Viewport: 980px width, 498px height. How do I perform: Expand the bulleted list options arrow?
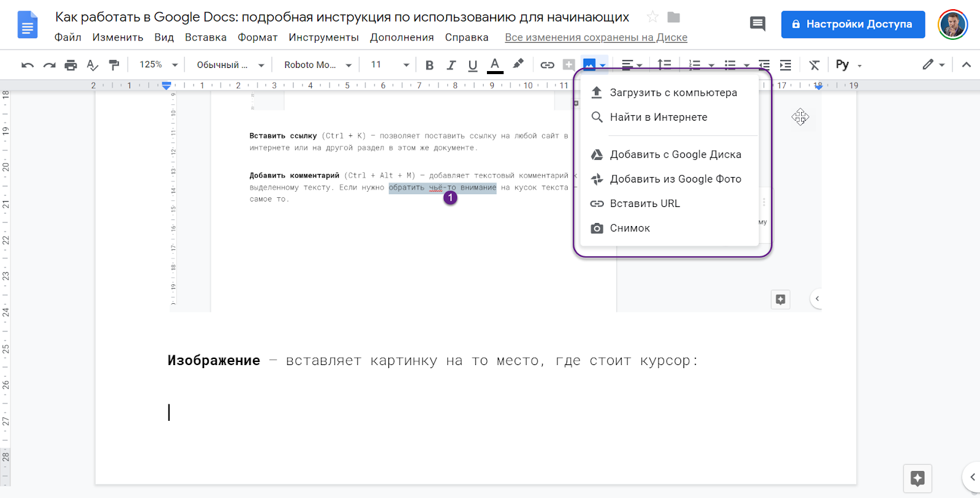[x=746, y=66]
